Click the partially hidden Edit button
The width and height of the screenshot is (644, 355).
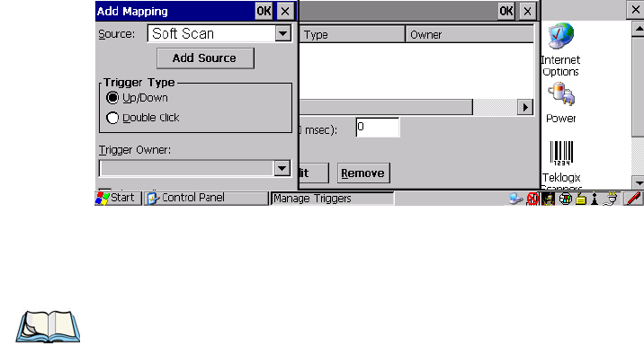[x=314, y=173]
